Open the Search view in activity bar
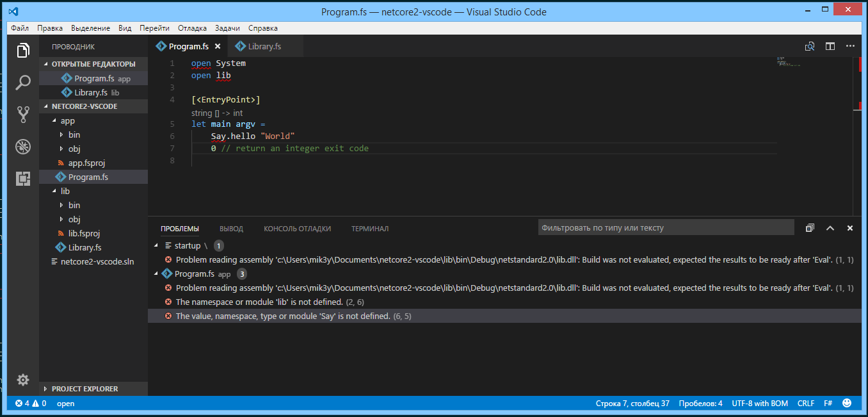Image resolution: width=868 pixels, height=417 pixels. click(23, 82)
